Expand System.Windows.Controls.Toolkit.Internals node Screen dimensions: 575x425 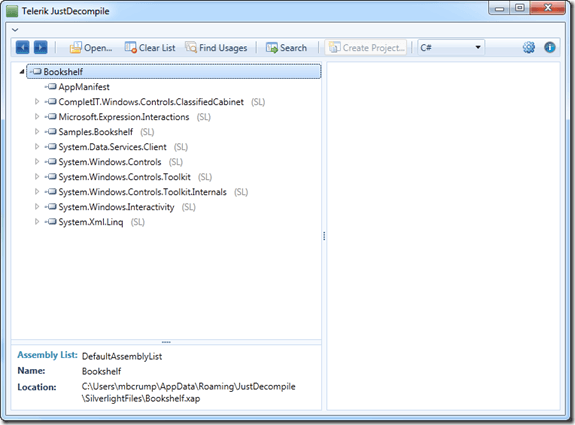click(37, 192)
